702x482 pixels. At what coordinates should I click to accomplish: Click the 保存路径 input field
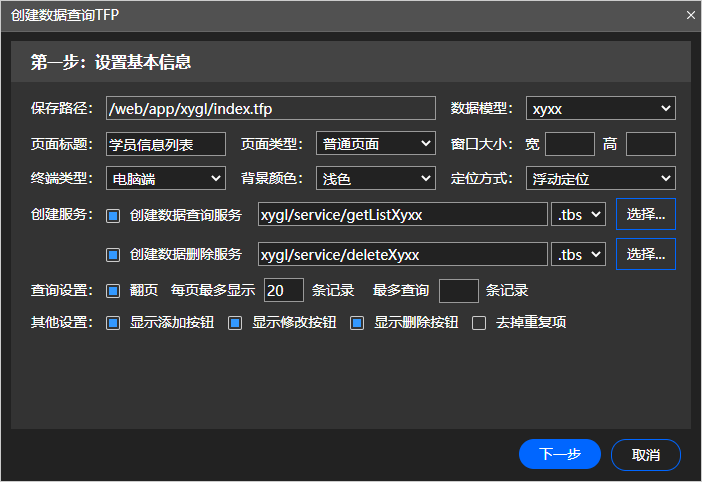coord(270,108)
